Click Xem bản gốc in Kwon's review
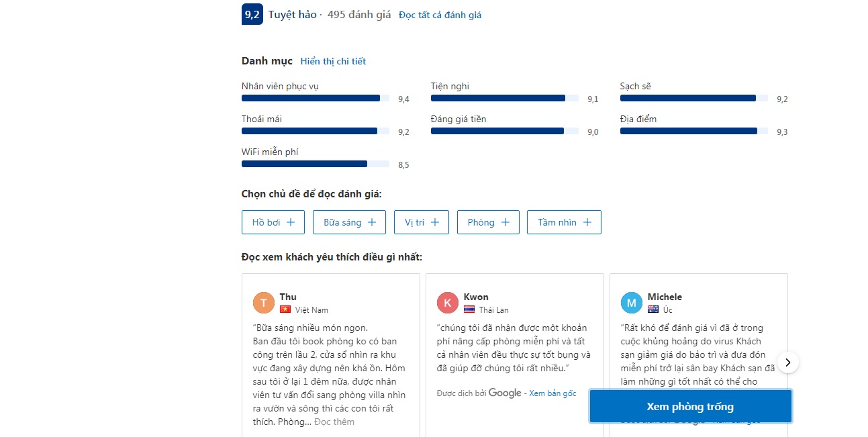The image size is (868, 437). point(552,393)
